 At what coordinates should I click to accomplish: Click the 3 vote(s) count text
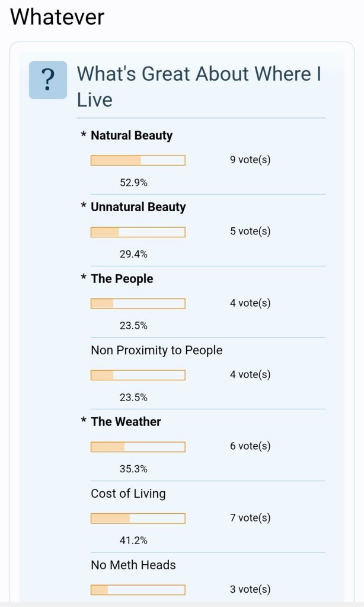tap(250, 590)
